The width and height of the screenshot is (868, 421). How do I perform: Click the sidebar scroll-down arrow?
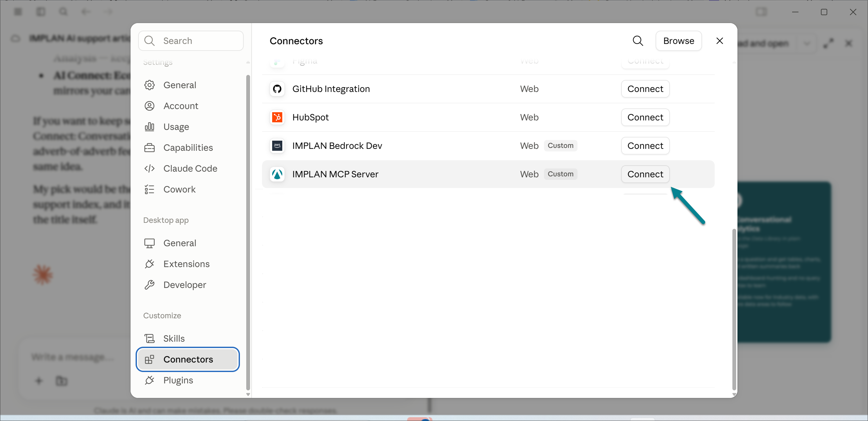248,394
